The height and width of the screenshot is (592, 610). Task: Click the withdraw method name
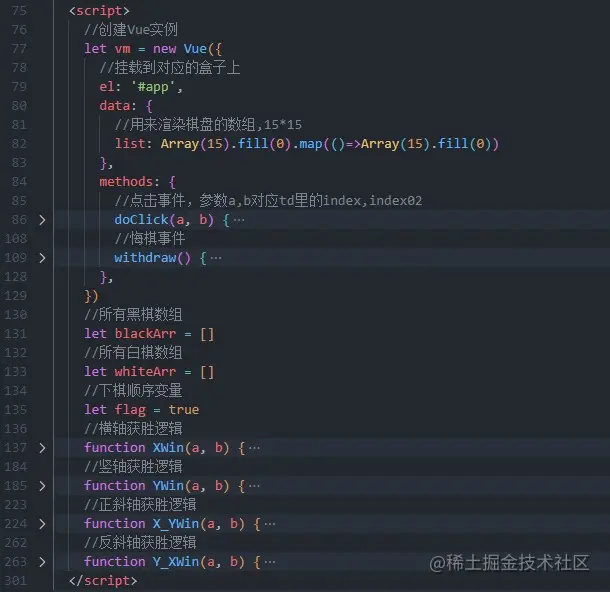pos(145,257)
